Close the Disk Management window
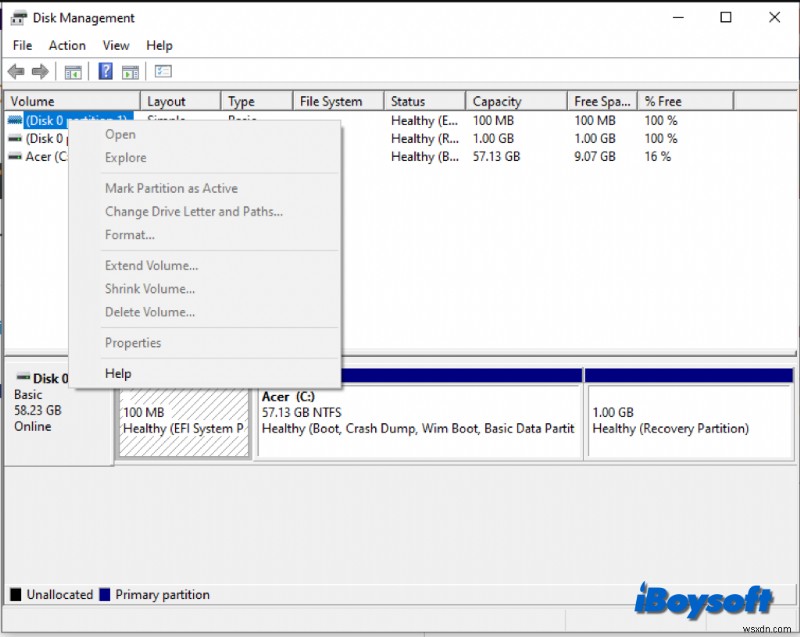Image resolution: width=800 pixels, height=637 pixels. [774, 17]
